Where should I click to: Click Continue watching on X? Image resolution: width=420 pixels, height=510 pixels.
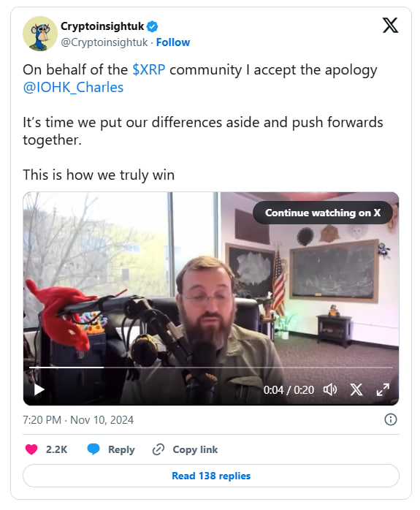pos(322,213)
